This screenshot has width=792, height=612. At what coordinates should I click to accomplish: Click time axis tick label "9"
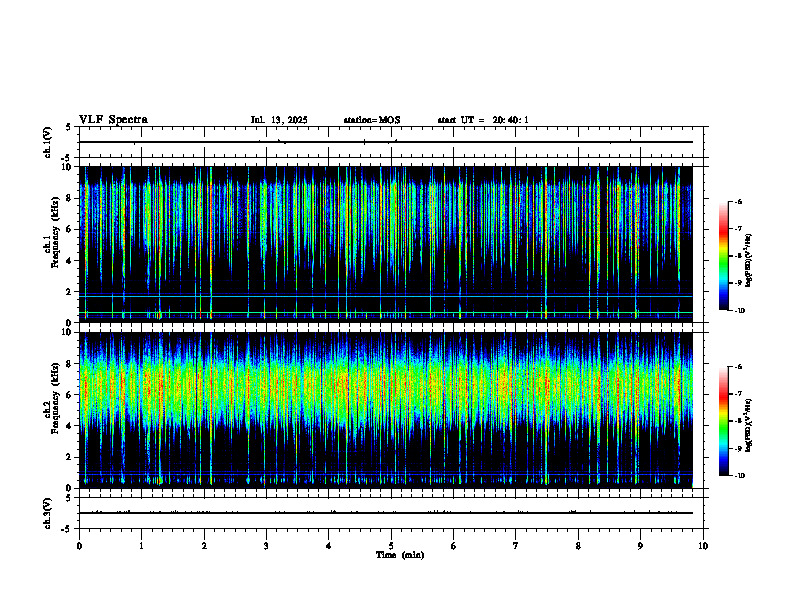640,546
